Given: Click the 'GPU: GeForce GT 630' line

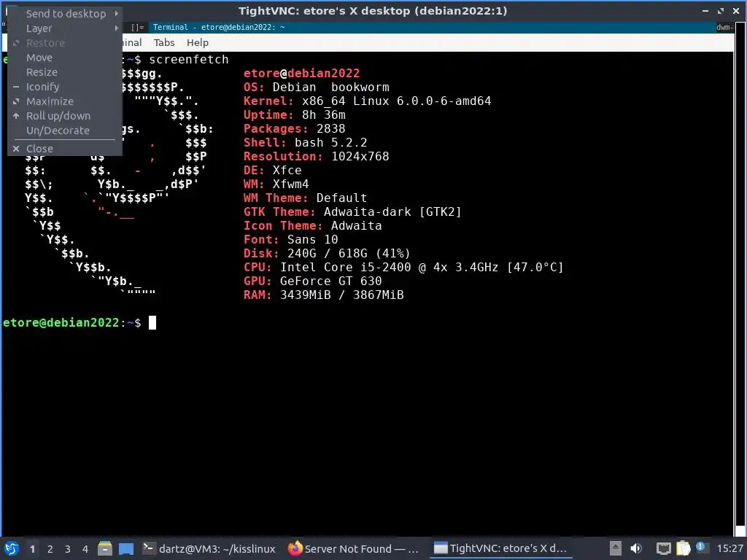Looking at the screenshot, I should [x=312, y=281].
